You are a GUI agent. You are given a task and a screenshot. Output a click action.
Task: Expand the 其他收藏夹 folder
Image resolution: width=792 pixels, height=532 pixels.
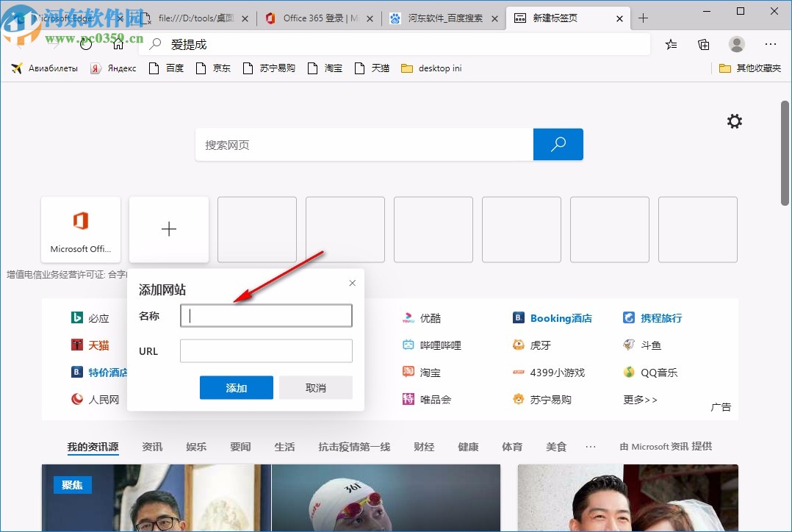749,68
